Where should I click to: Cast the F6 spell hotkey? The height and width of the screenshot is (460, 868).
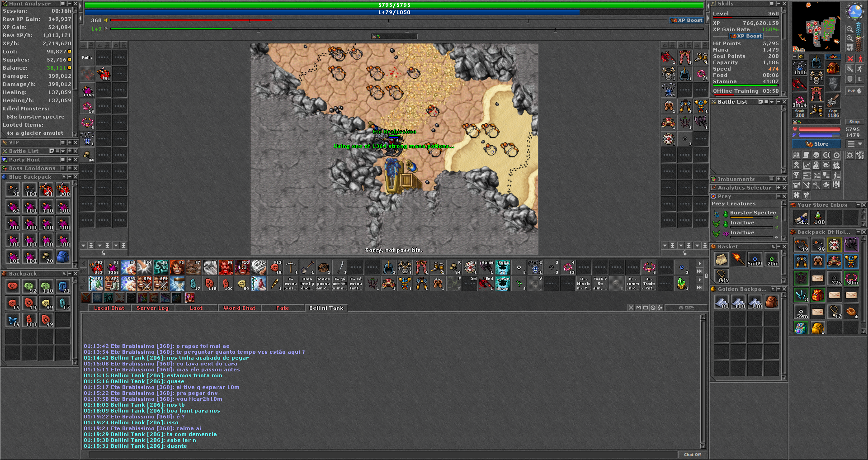(177, 267)
